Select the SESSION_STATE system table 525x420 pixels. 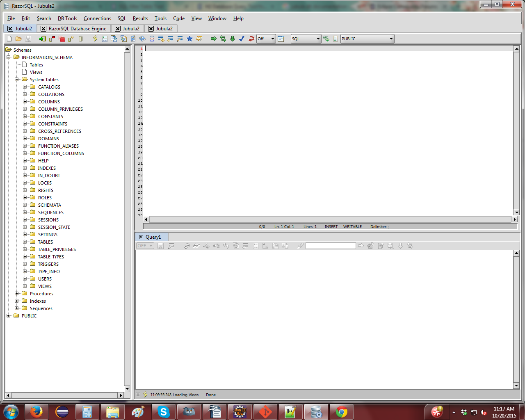click(x=54, y=227)
